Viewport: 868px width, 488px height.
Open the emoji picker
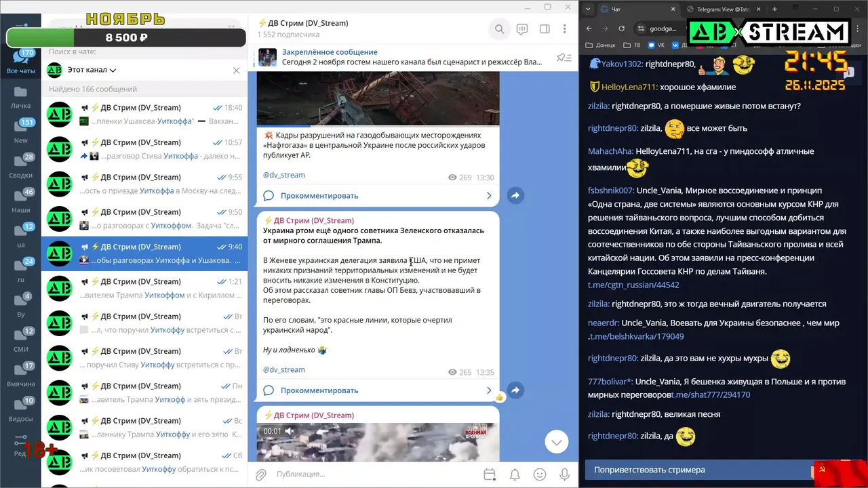click(540, 474)
